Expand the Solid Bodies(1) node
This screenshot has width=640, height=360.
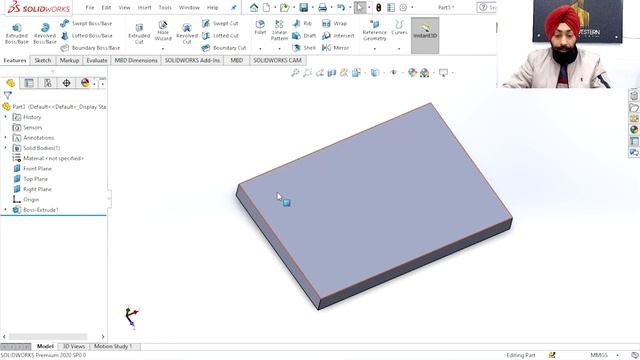coord(5,148)
